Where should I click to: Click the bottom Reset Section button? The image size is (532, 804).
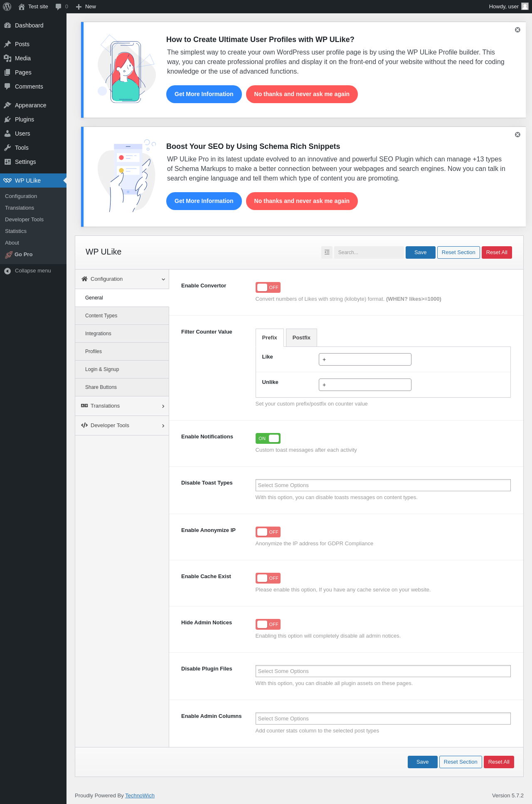461,762
